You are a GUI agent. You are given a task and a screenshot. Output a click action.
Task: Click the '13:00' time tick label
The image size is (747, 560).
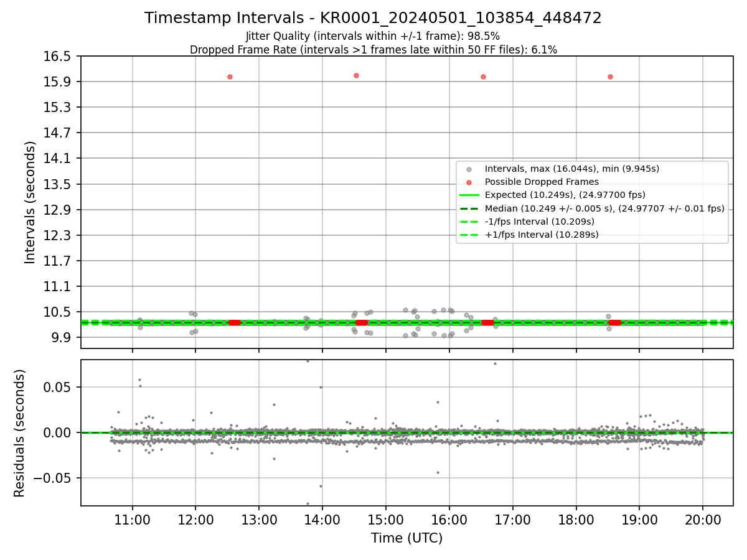tap(259, 519)
